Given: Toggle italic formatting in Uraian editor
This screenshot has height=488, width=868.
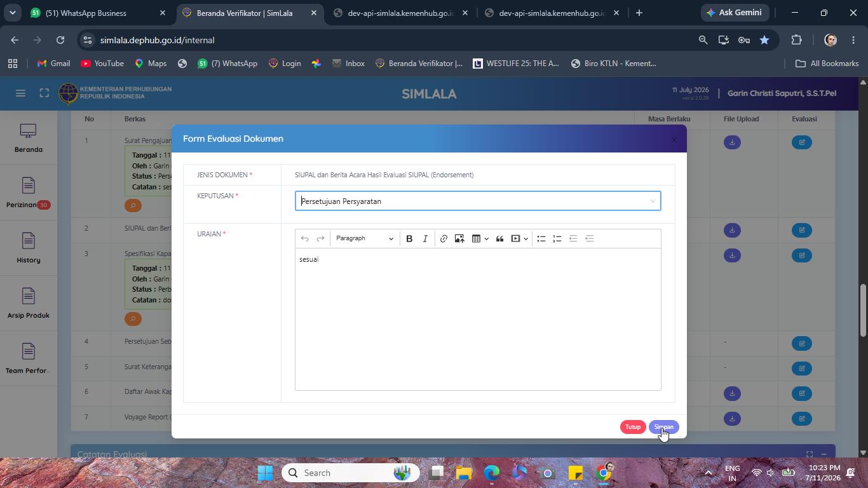Looking at the screenshot, I should point(425,239).
